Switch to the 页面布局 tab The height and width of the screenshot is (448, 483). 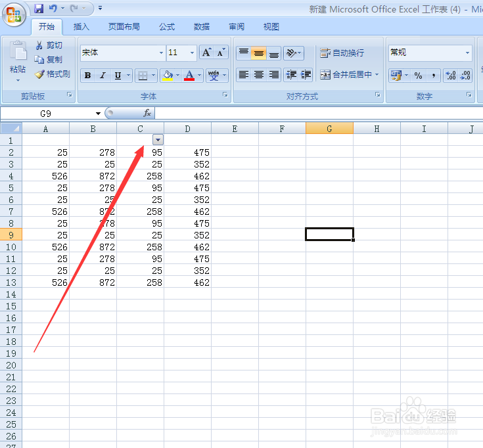(x=124, y=26)
